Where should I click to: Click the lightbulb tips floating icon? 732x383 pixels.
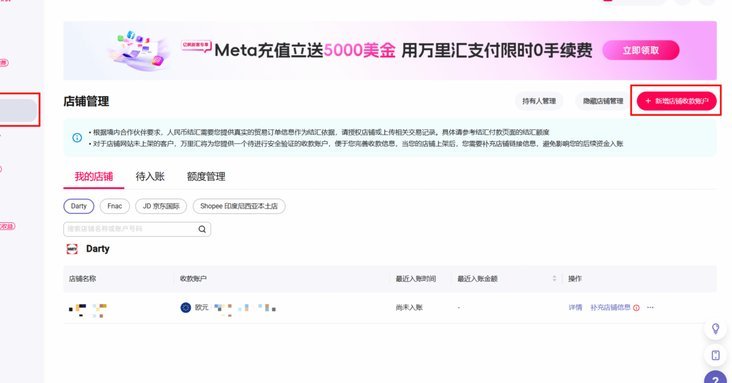(x=715, y=329)
